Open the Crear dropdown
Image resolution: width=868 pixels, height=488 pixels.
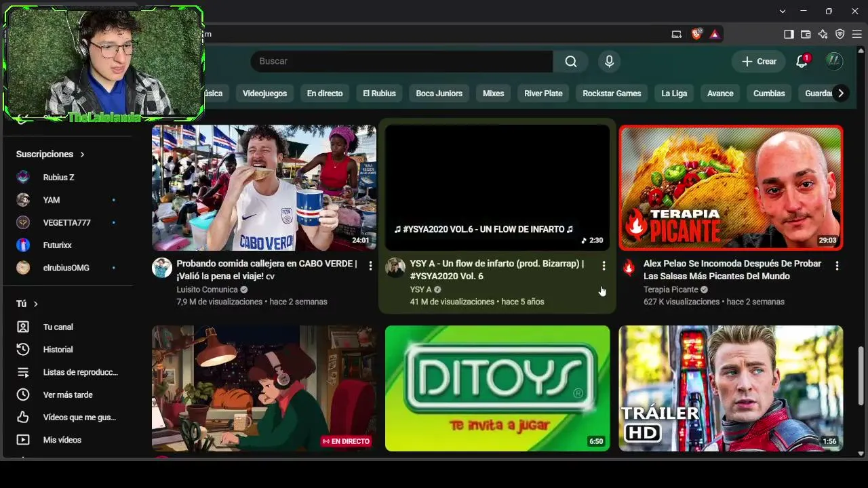pyautogui.click(x=759, y=61)
